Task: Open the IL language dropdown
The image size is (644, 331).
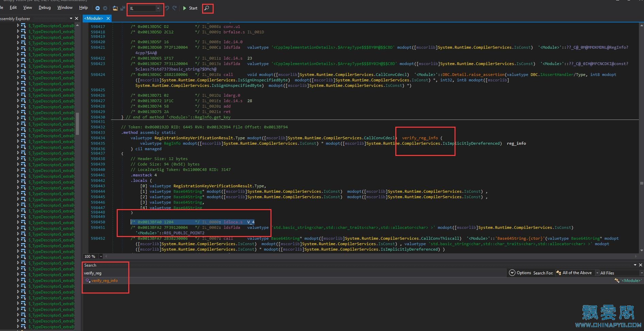Action: point(145,8)
